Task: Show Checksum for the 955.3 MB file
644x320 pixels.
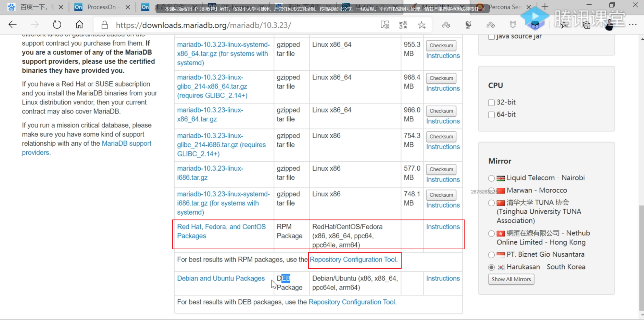Action: [441, 45]
